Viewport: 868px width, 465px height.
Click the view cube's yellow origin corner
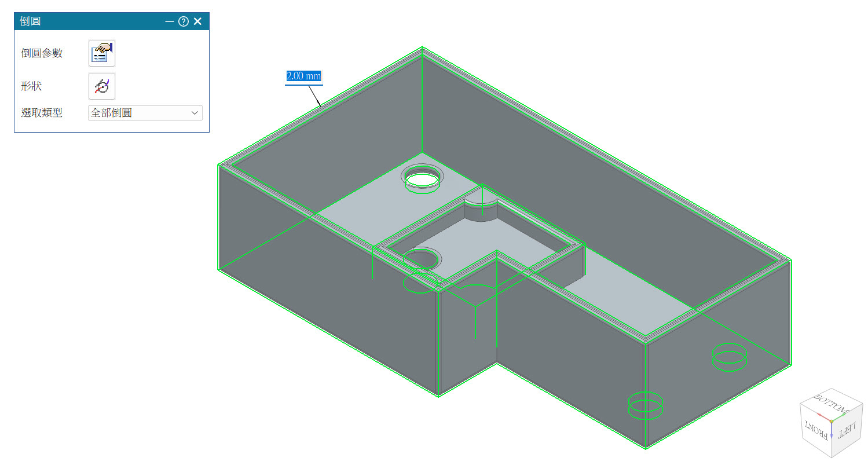[x=831, y=421]
